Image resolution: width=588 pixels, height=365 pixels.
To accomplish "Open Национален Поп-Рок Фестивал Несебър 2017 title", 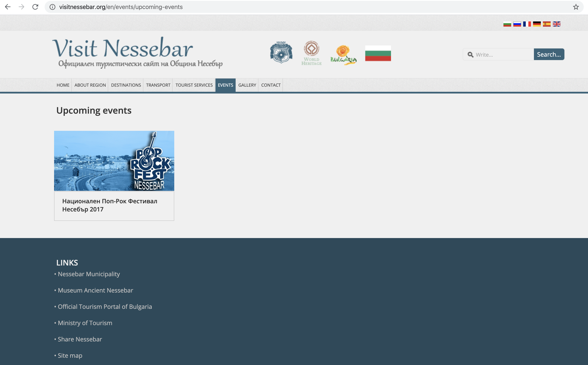I will pos(110,205).
